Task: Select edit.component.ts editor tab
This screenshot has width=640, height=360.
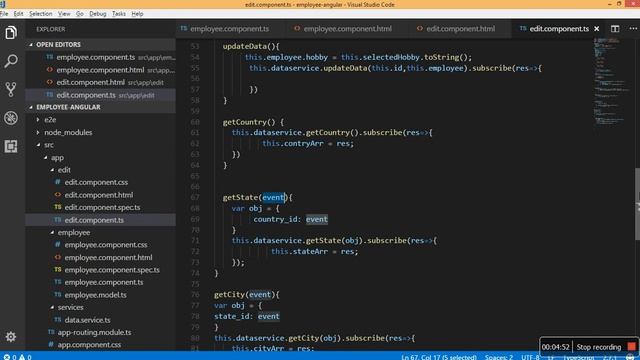Action: click(x=559, y=29)
